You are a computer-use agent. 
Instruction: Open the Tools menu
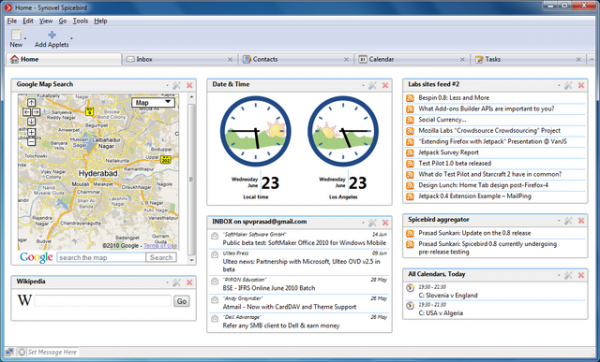pos(80,21)
